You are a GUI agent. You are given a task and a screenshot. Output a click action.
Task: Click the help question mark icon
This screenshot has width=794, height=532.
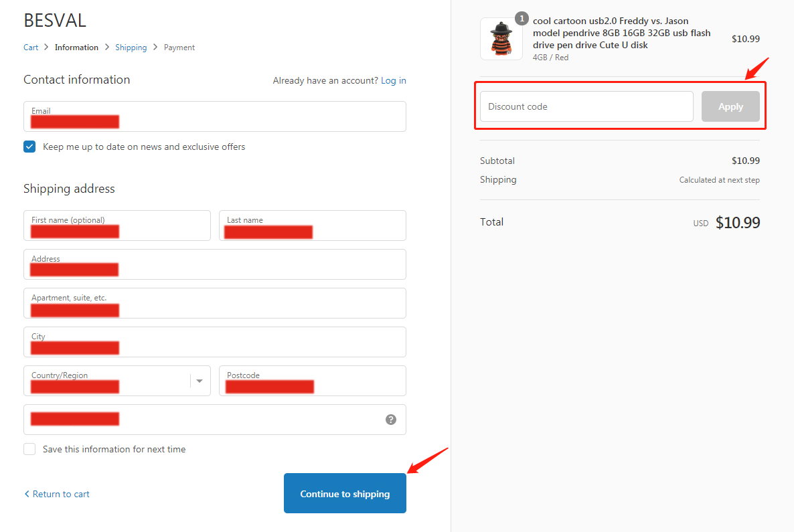click(391, 420)
